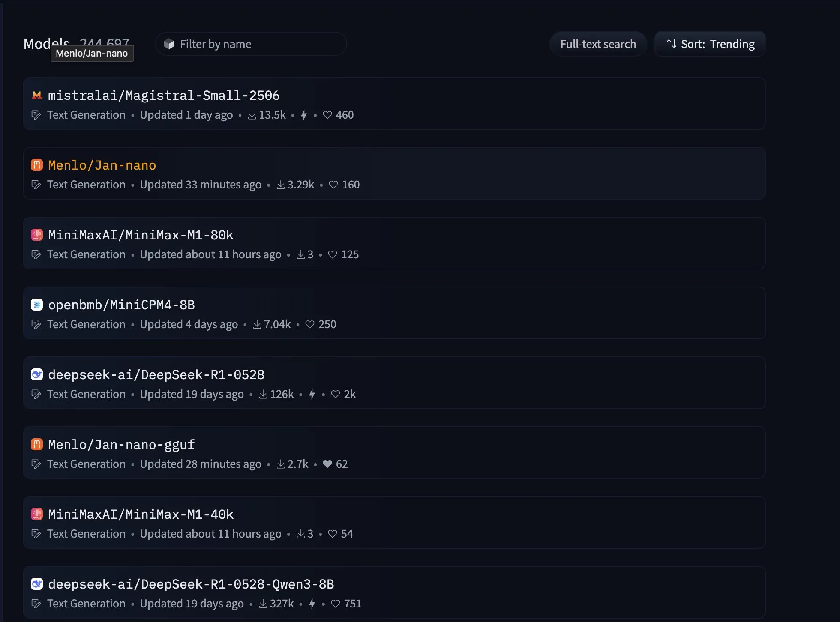Click the openbmb avatar icon
This screenshot has width=840, height=622.
pyautogui.click(x=37, y=305)
